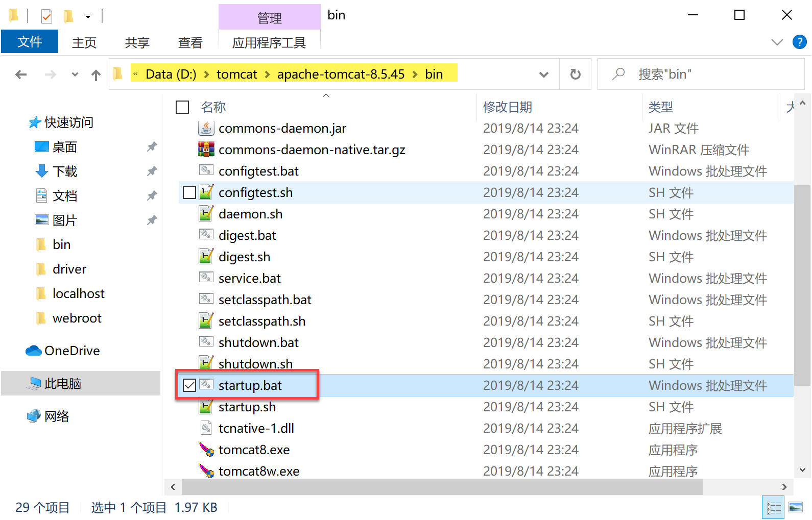Click the startup.sh file icon
Image resolution: width=812 pixels, height=520 pixels.
(206, 407)
